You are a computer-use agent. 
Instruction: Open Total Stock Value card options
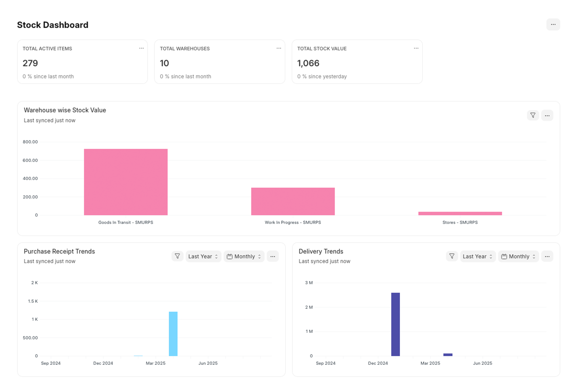coord(416,48)
